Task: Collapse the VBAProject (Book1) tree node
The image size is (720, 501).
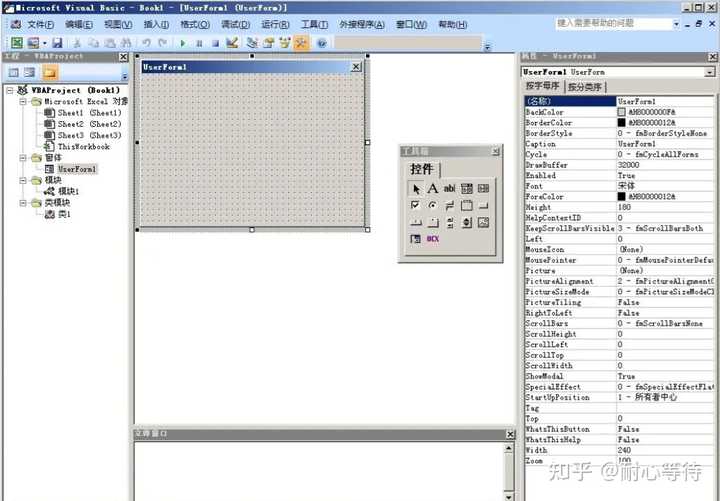Action: (10, 90)
